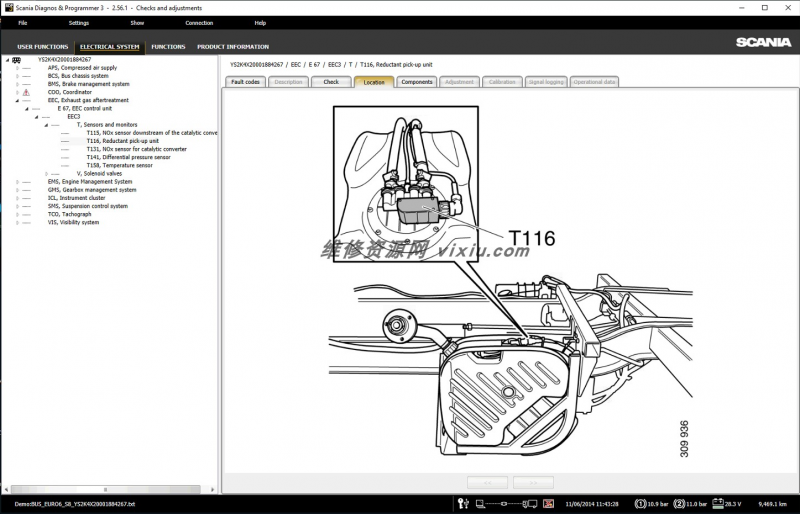Open the Fault codes tab
This screenshot has height=514, width=800.
click(245, 82)
